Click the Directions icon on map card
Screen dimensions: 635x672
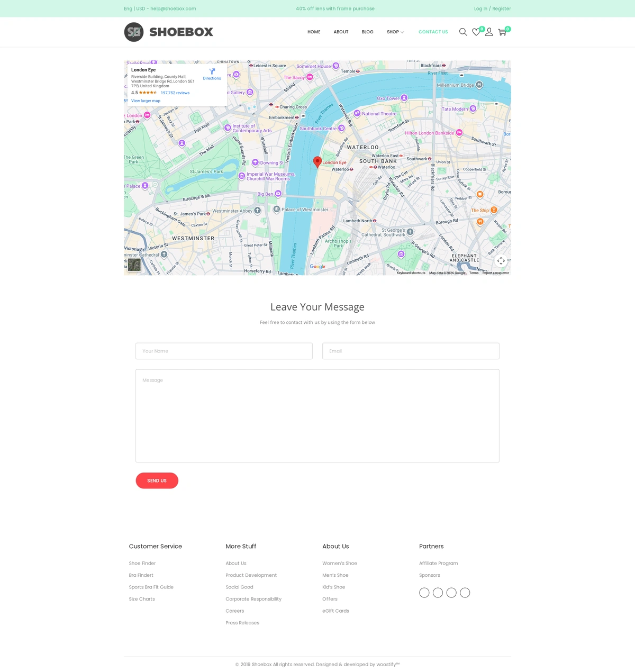212,72
